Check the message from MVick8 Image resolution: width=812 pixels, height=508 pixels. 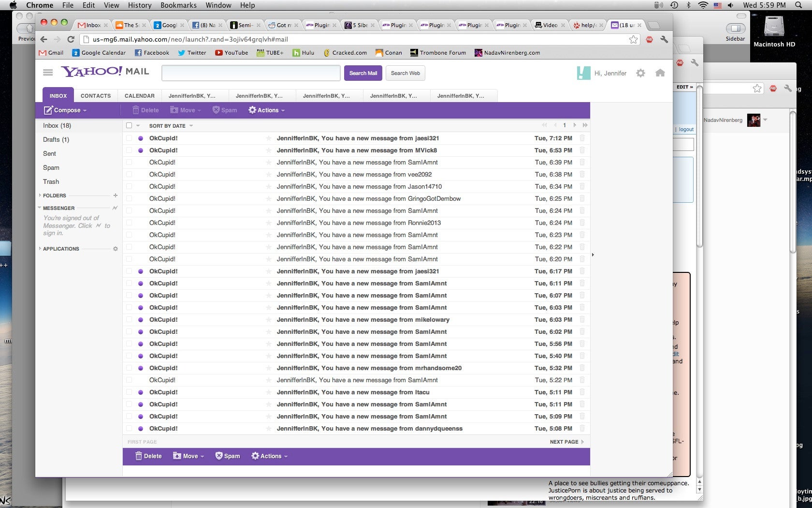[129, 150]
